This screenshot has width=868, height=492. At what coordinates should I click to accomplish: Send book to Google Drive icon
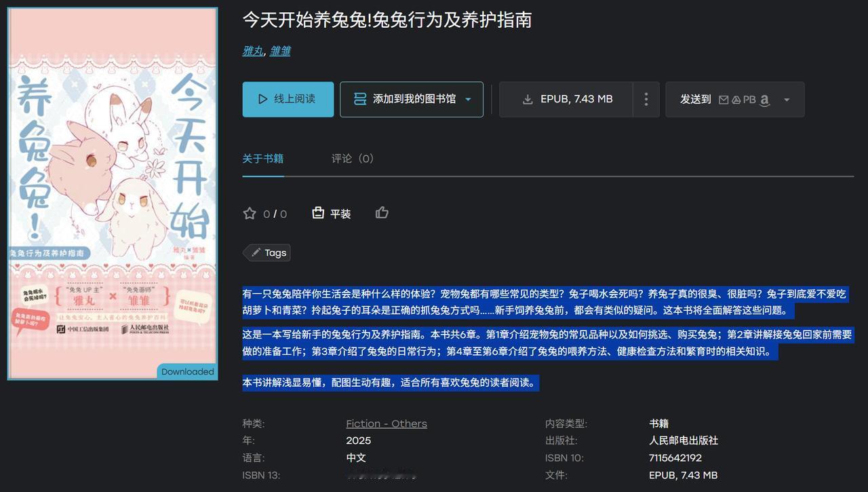coord(736,100)
